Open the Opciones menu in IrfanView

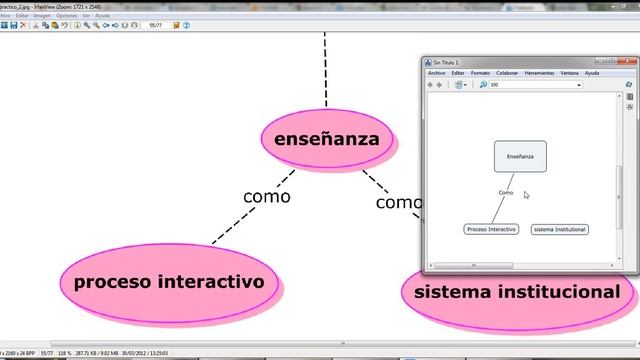[x=67, y=16]
